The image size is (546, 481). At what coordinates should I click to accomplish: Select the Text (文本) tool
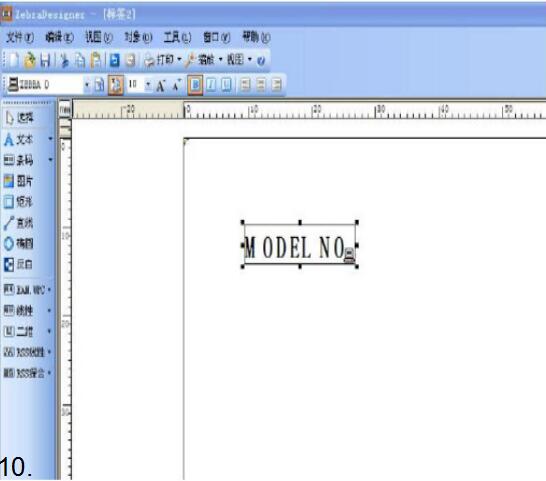[x=19, y=140]
